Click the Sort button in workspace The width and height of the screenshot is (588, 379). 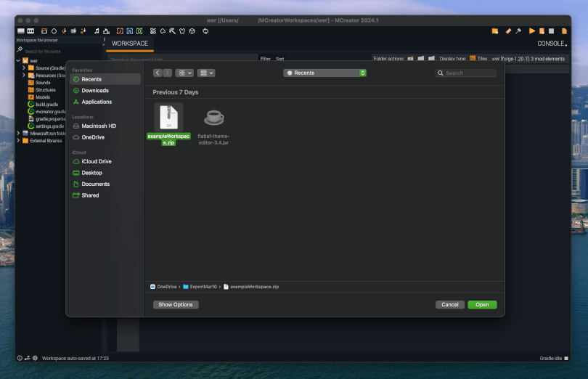[279, 59]
